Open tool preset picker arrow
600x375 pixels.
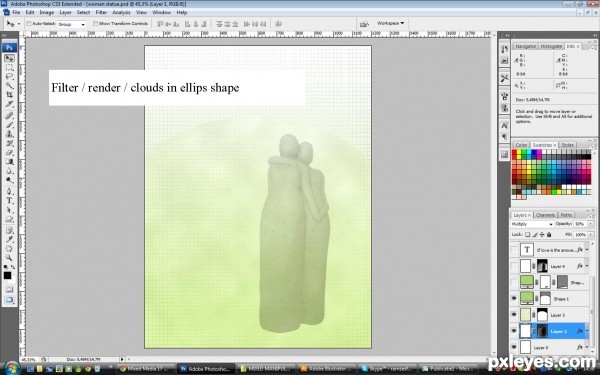pyautogui.click(x=19, y=24)
